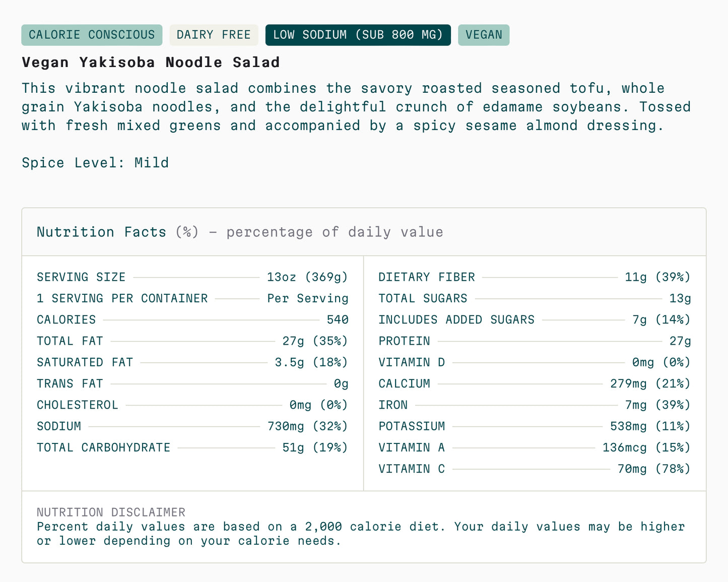Click the 13oz (369g) value
728x582 pixels.
pyautogui.click(x=307, y=277)
